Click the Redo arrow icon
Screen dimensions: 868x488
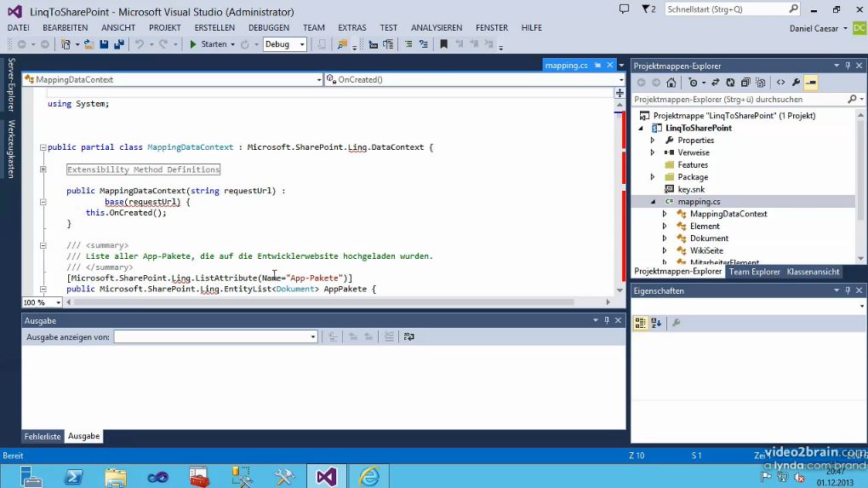tap(163, 44)
